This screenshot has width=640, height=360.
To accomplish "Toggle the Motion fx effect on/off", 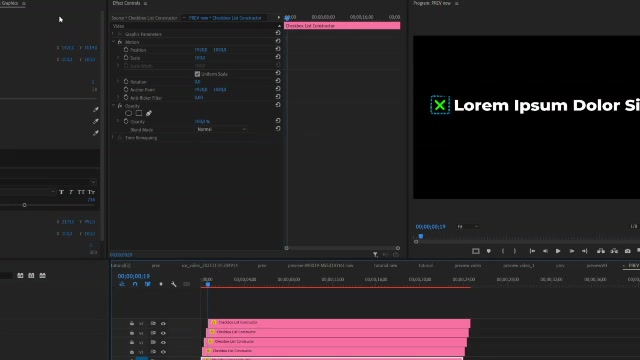I will pos(120,42).
